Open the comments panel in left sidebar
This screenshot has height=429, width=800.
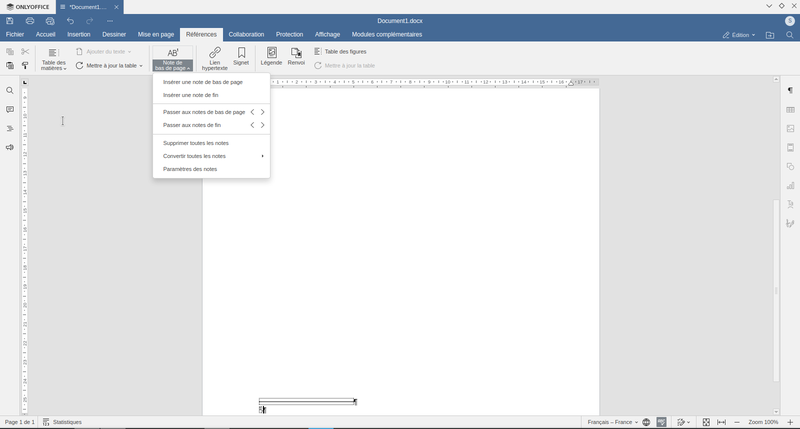click(10, 110)
